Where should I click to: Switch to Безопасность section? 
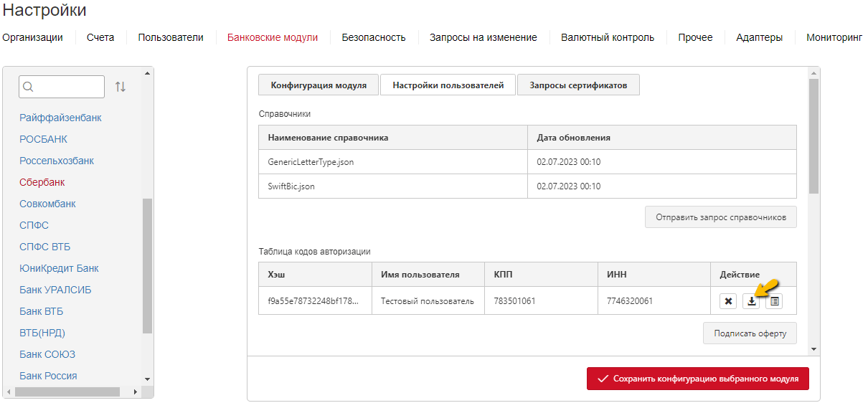[x=374, y=37]
